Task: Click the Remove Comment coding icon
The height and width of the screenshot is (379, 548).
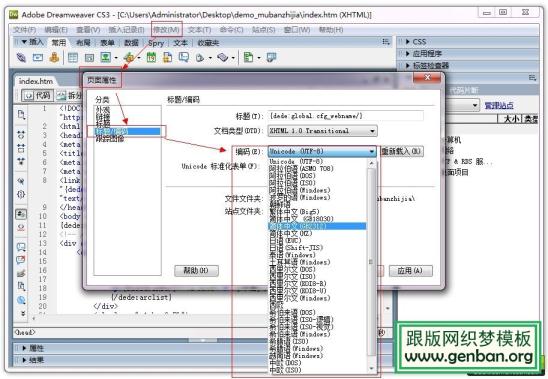Action: tap(21, 260)
